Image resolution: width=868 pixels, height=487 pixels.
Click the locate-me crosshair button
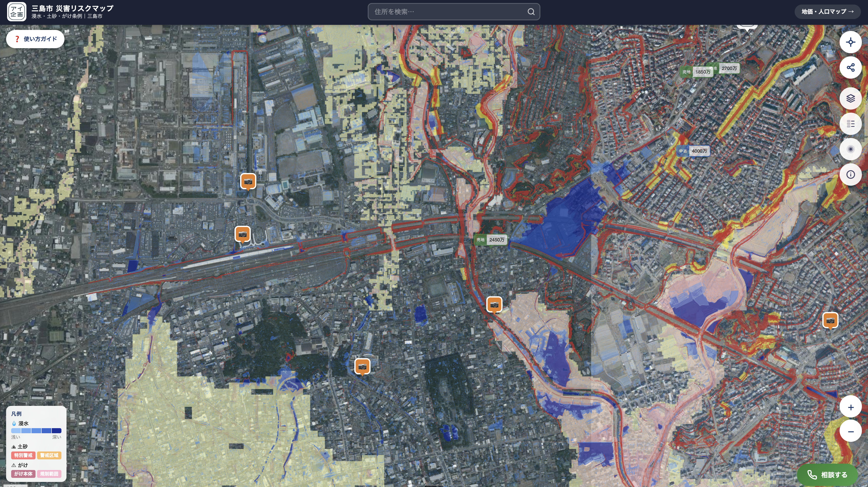click(850, 42)
